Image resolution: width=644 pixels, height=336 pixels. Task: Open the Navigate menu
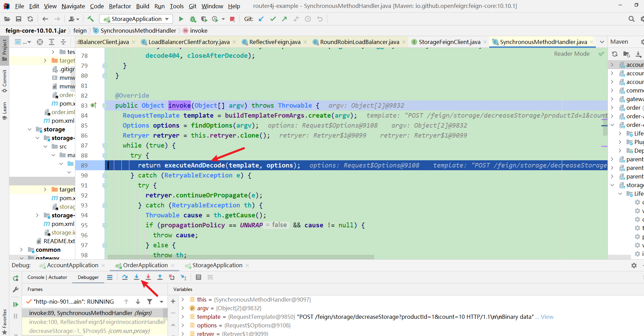tap(73, 6)
